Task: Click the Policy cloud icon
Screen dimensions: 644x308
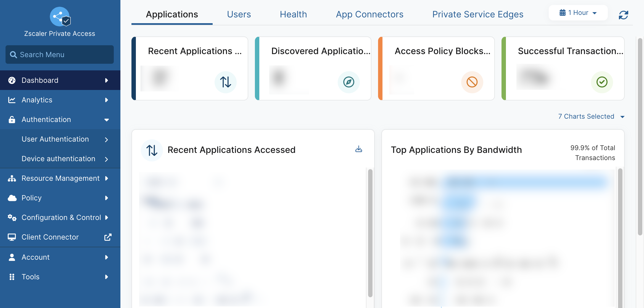Action: 12,198
